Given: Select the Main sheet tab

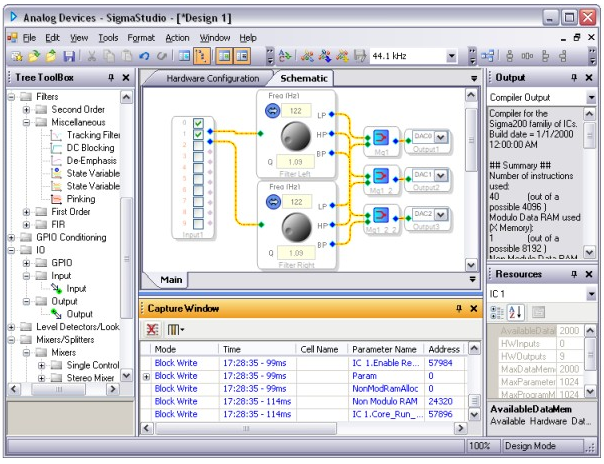Looking at the screenshot, I should tap(171, 280).
